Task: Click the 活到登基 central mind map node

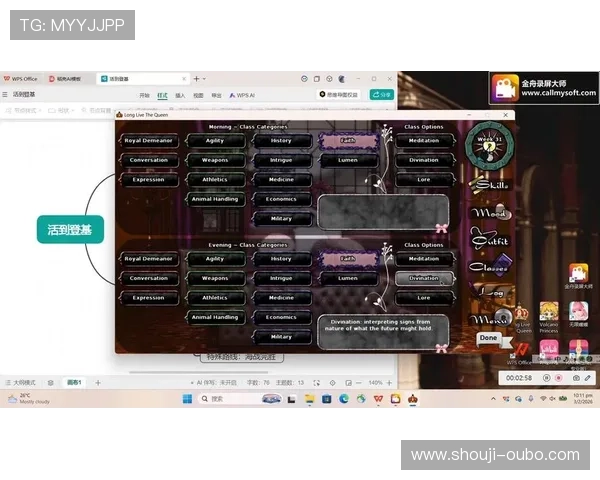Action: point(69,230)
